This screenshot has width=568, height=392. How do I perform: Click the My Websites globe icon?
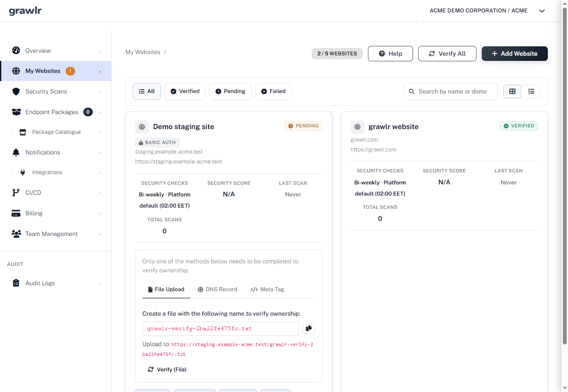[16, 71]
